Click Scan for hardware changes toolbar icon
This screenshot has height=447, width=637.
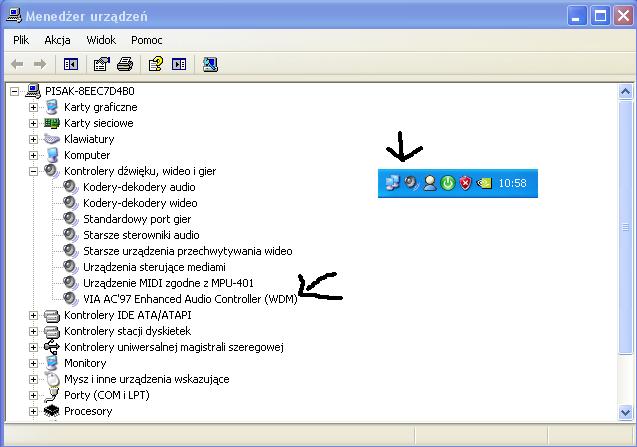210,65
